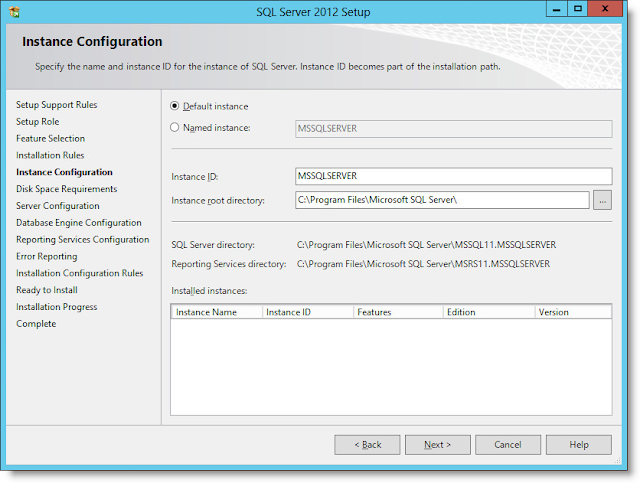Select Server Configuration step
Screen dimensions: 640x483
(58, 206)
